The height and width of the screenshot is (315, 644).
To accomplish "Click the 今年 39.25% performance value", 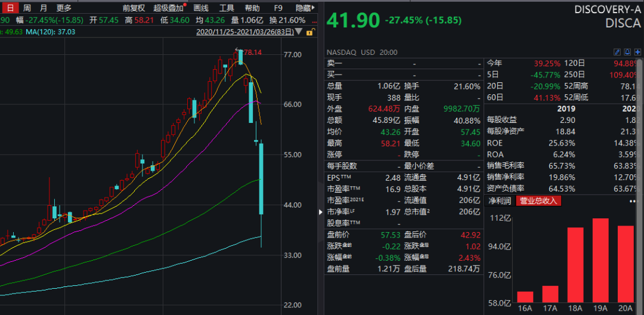I will tap(547, 63).
